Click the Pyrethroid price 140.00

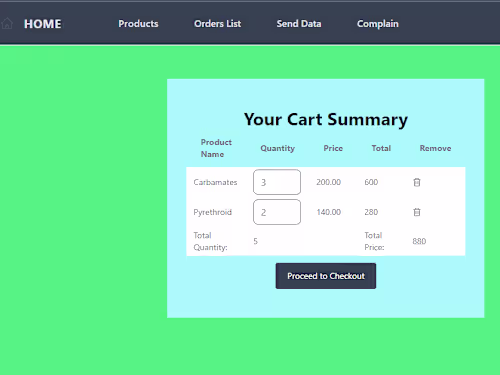[328, 212]
